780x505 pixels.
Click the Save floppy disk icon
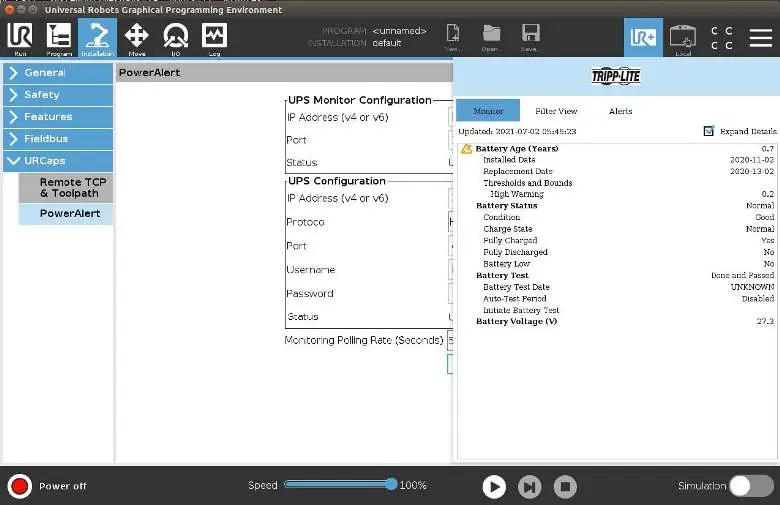click(531, 37)
